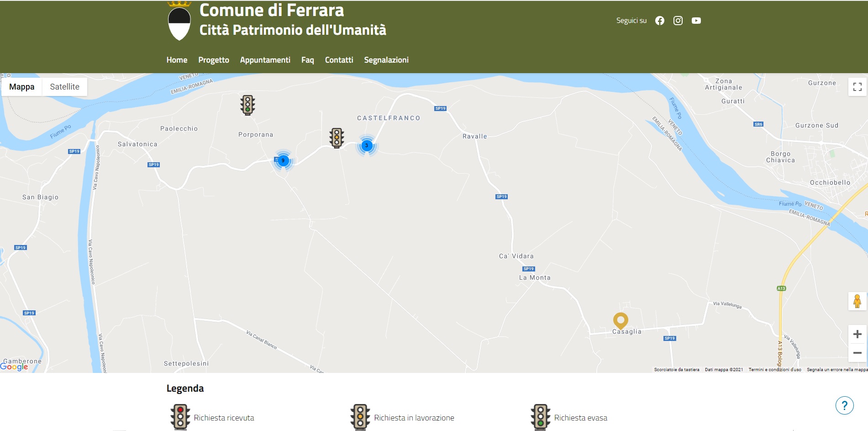
Task: Open Termini e condizioni d'uso link
Action: [775, 370]
